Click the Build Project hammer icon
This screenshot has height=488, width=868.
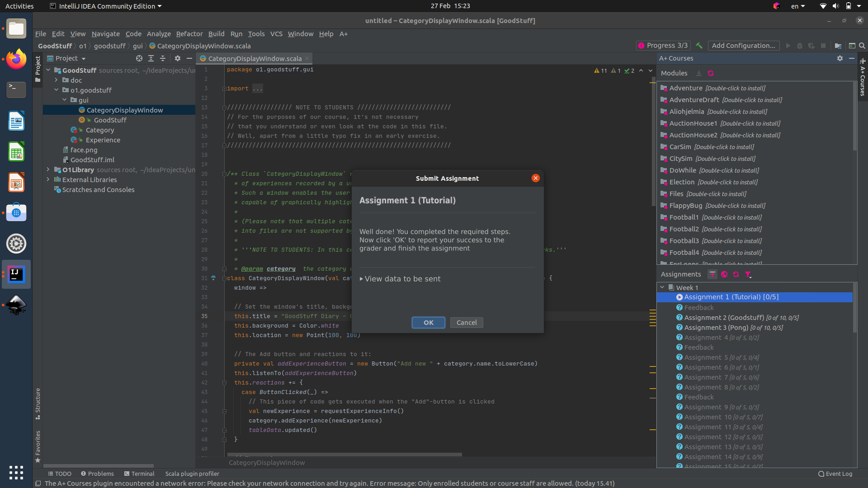tap(699, 46)
